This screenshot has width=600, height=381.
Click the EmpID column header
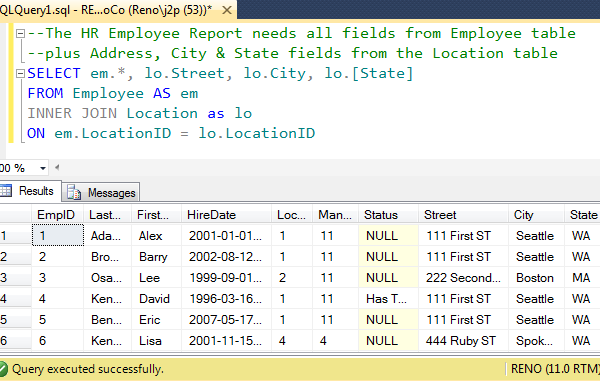(56, 215)
